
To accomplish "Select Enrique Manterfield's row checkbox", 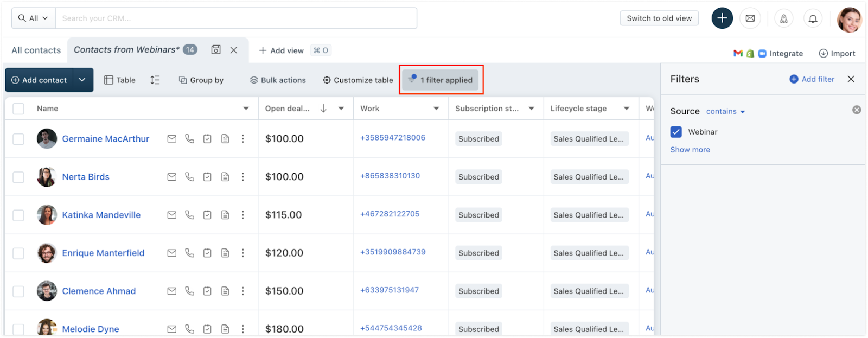I will 18,253.
